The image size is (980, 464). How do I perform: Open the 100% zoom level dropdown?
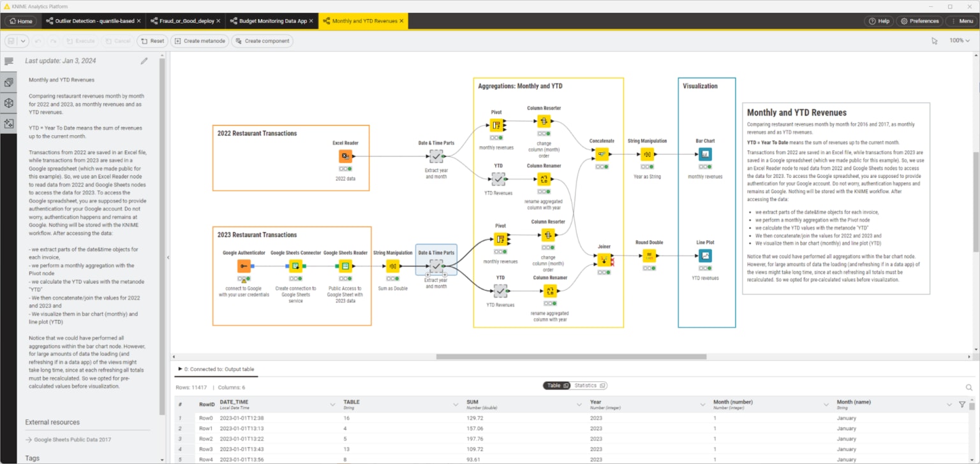coord(960,41)
